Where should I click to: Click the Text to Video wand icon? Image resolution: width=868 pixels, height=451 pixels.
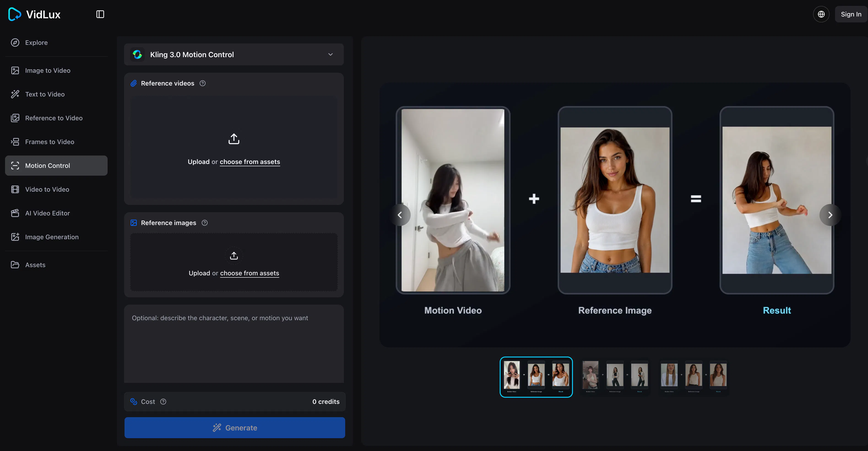tap(15, 94)
